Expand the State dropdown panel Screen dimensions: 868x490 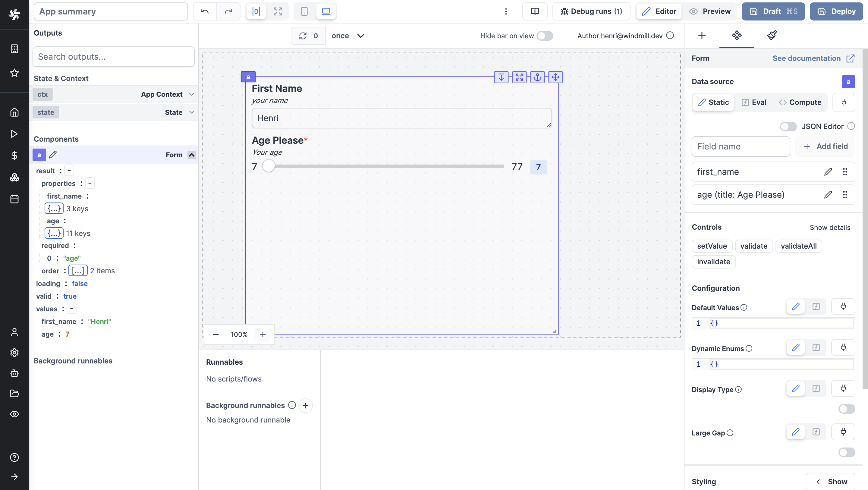point(192,112)
